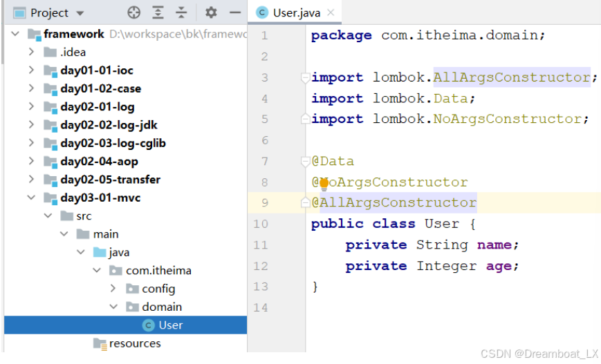601x364 pixels.
Task: Select the src folder
Action: (x=84, y=216)
